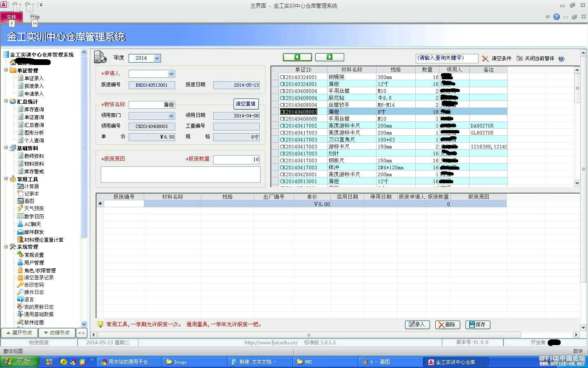Select the CK20140324001 钢锯架 row
The width and height of the screenshot is (588, 368).
(x=389, y=77)
